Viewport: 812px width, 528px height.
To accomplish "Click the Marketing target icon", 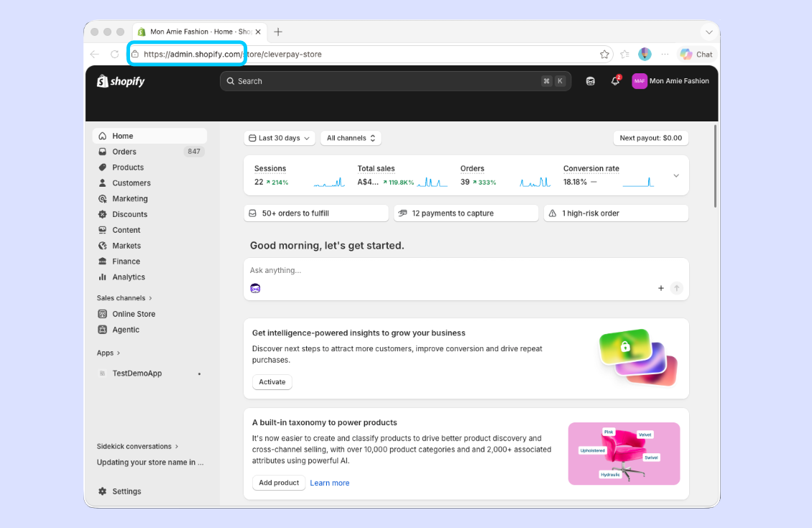I will tap(103, 199).
